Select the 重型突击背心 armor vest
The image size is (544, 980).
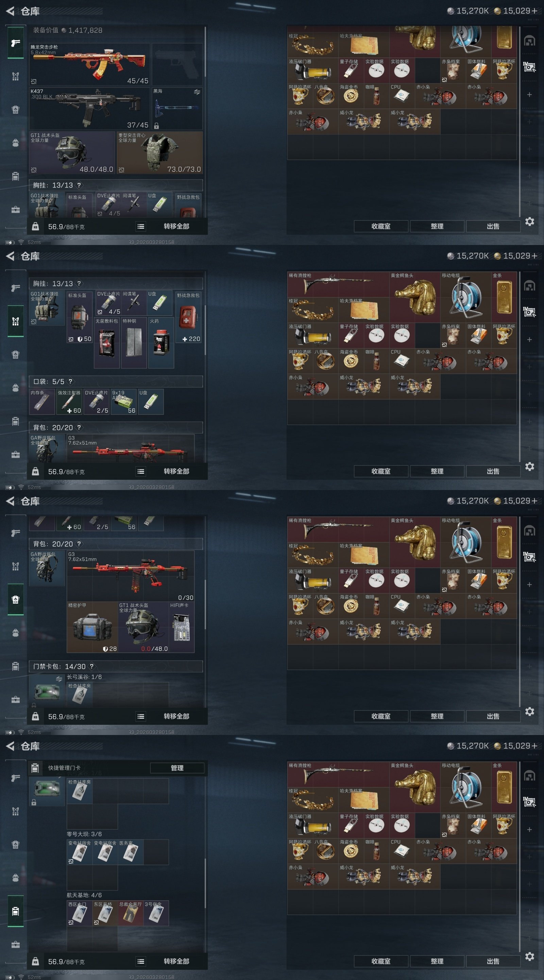160,153
